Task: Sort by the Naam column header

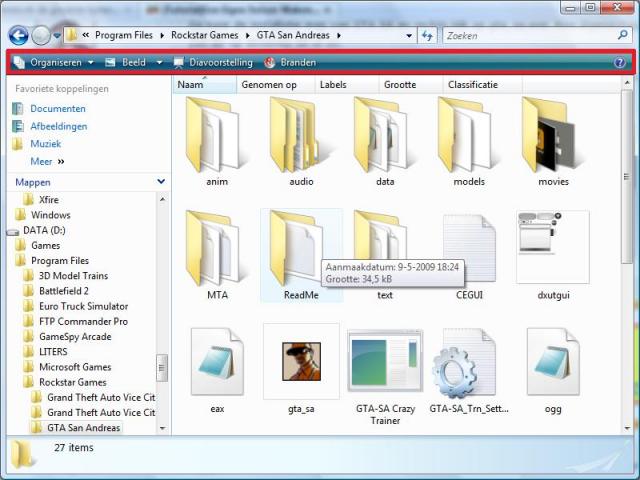Action: [205, 84]
